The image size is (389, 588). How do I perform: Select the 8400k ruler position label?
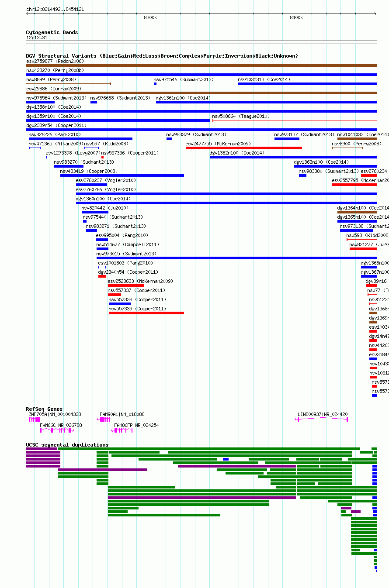point(296,17)
